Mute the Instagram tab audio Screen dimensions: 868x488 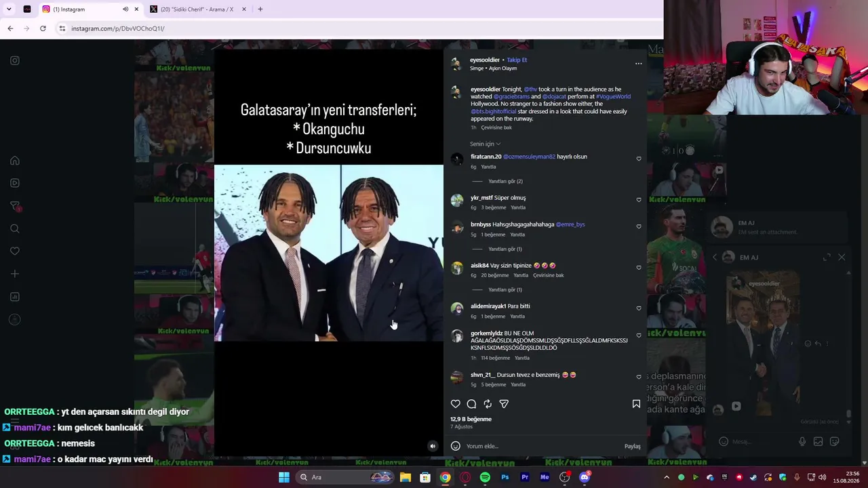coord(125,9)
